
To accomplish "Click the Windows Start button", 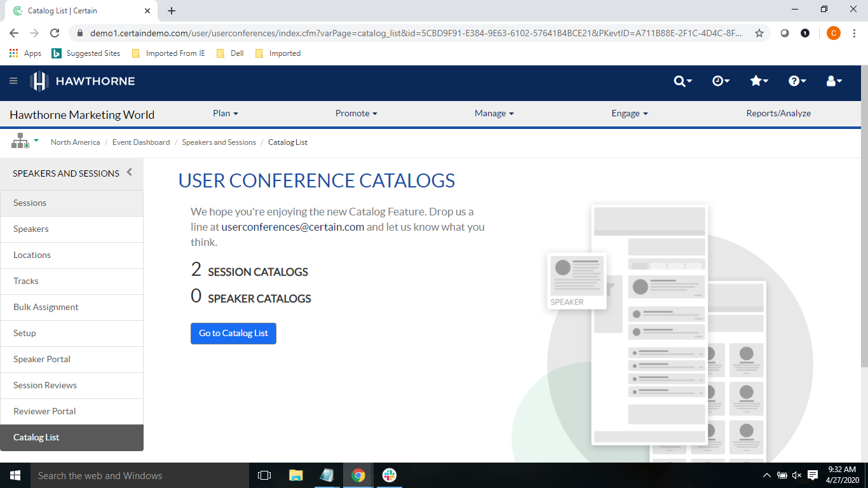I will [15, 475].
